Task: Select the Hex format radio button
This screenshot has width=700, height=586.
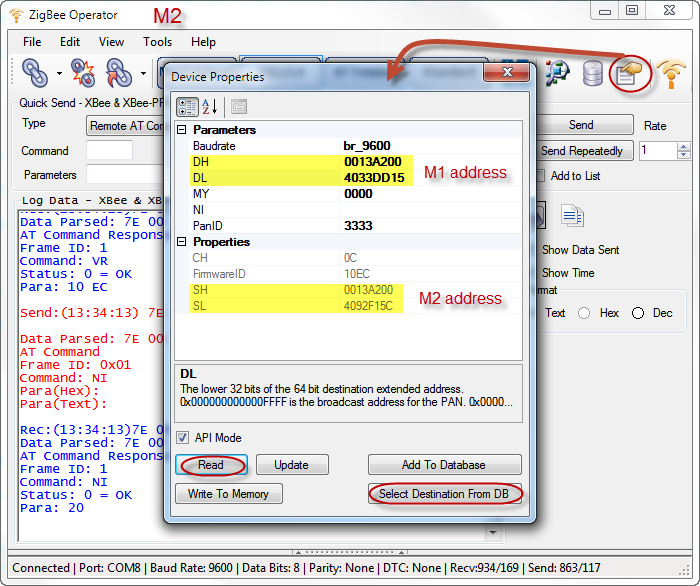Action: (x=584, y=313)
